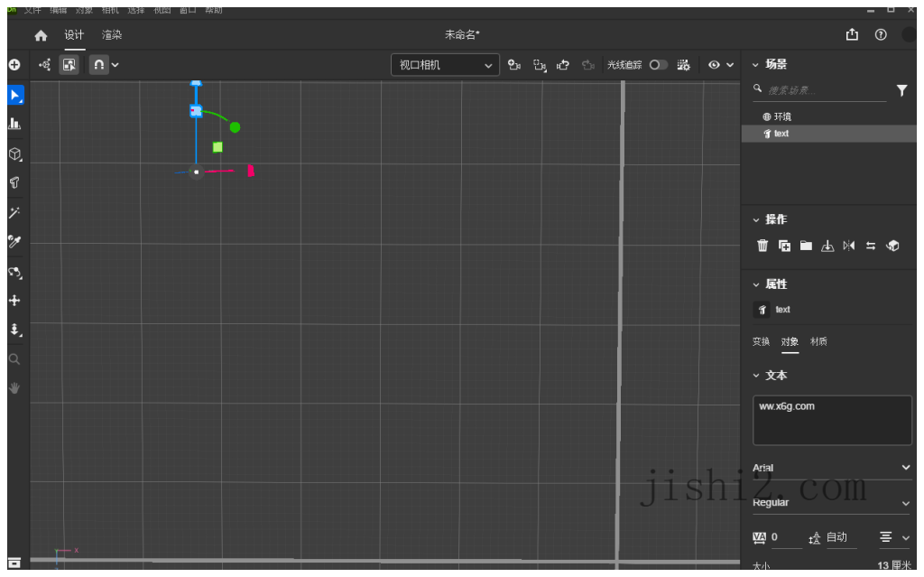
Task: Click the frame selection camera icon
Action: 540,65
